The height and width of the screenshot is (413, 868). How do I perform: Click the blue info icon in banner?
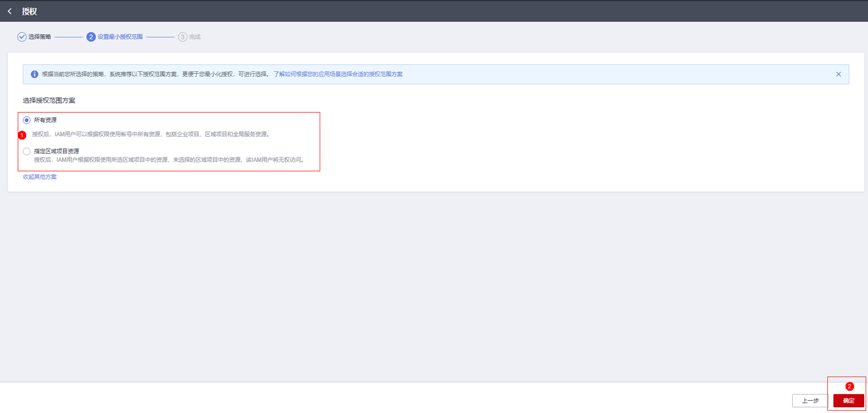click(35, 74)
